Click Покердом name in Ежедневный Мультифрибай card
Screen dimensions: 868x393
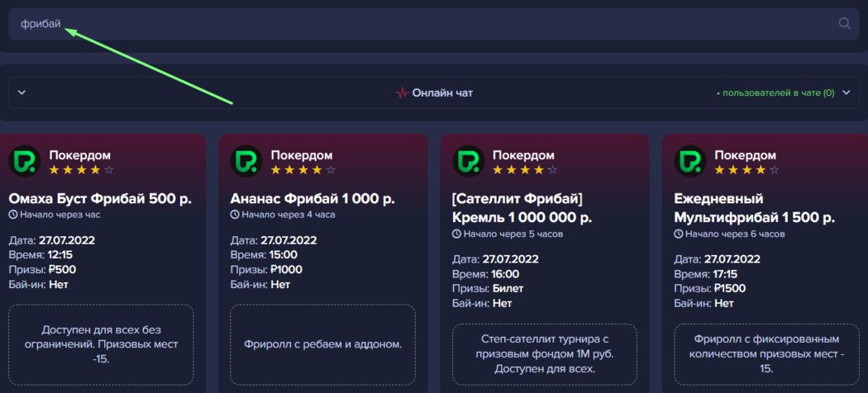coord(745,155)
